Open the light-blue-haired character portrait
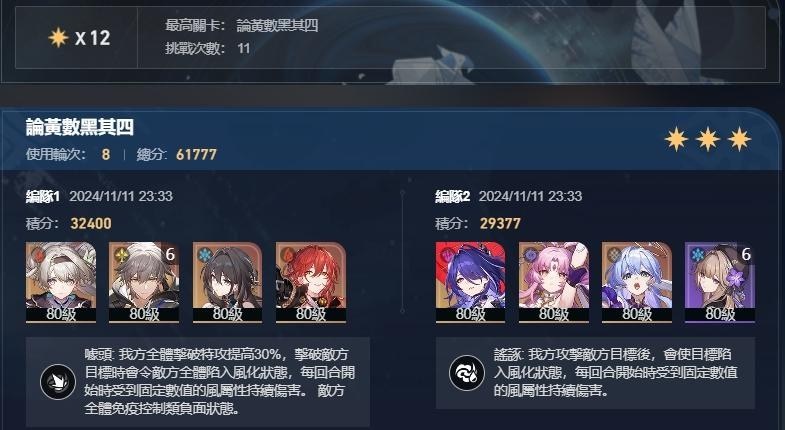 point(636,282)
